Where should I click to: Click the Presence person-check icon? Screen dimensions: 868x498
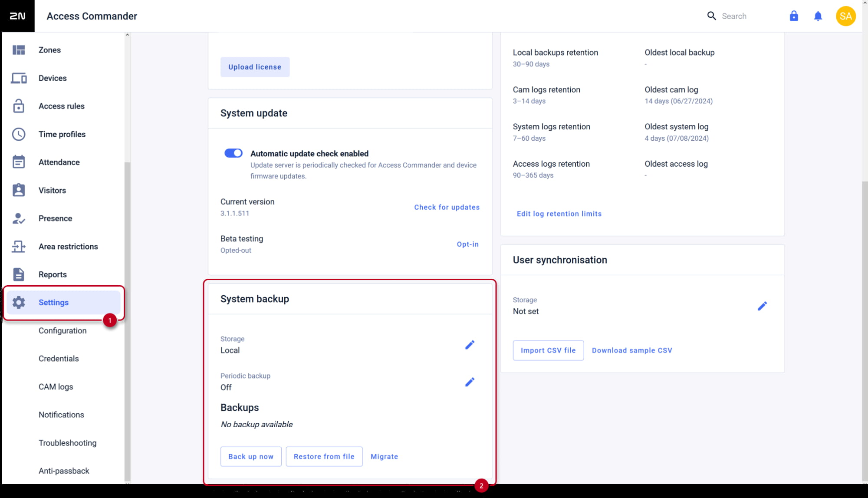coord(19,218)
